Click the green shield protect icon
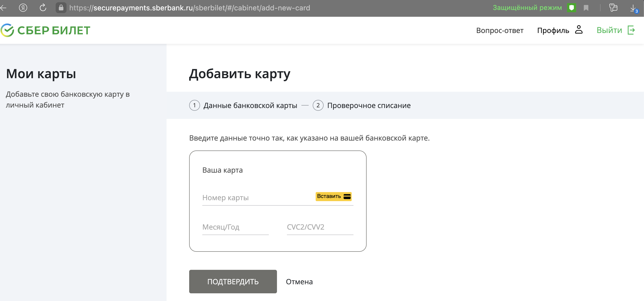 coord(572,8)
